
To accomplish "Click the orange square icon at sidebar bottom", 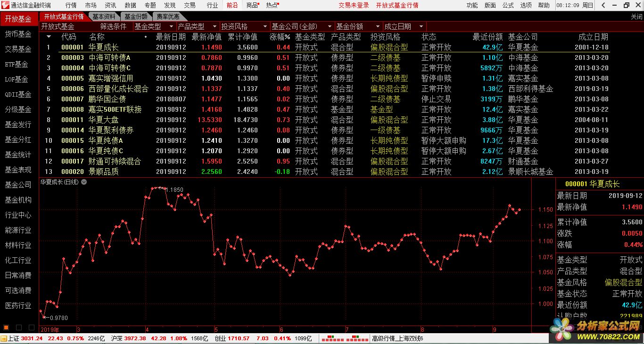I will [6, 327].
